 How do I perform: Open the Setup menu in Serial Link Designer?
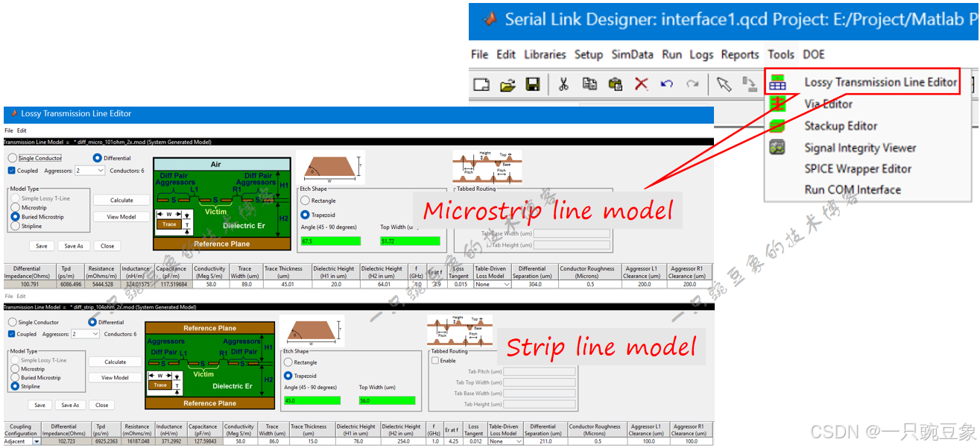[x=588, y=54]
